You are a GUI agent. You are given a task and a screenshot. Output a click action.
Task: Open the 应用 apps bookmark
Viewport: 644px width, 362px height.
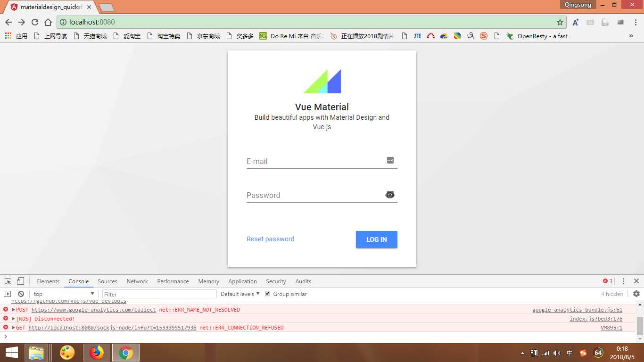pos(17,36)
